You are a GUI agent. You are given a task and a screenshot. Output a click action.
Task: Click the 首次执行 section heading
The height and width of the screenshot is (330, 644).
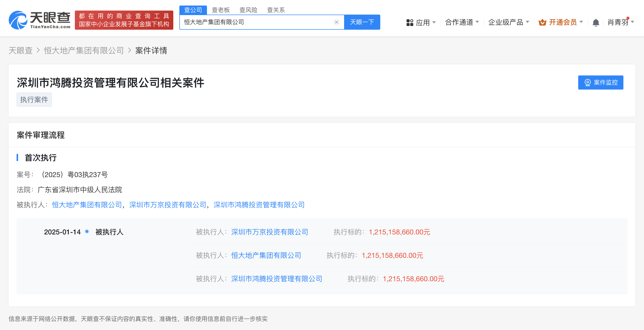click(x=41, y=158)
